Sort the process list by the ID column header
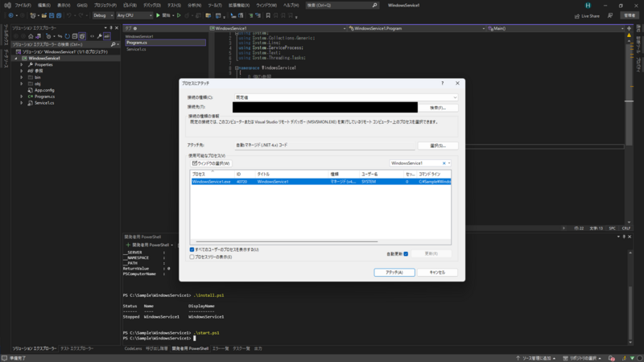Image resolution: width=644 pixels, height=362 pixels. pyautogui.click(x=245, y=174)
